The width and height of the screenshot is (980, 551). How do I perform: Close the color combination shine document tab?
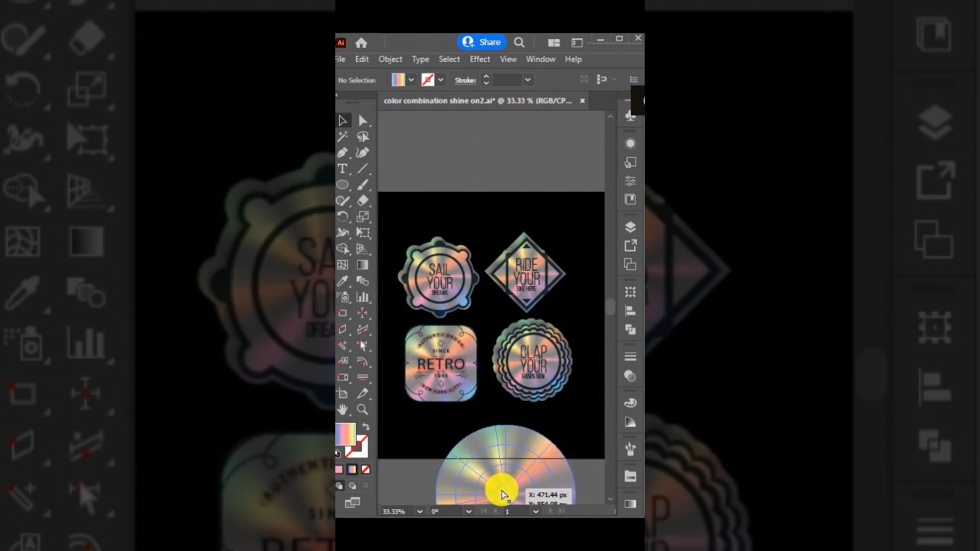point(582,100)
